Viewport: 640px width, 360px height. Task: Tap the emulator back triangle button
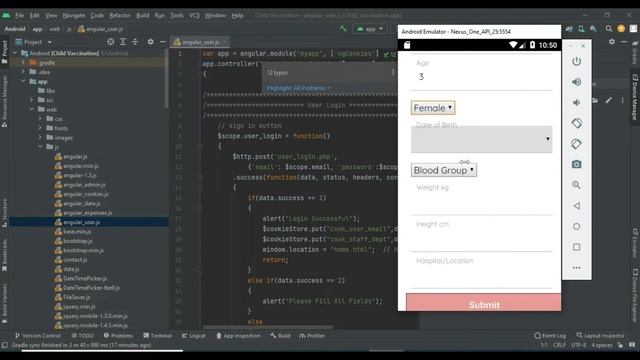[x=576, y=206]
